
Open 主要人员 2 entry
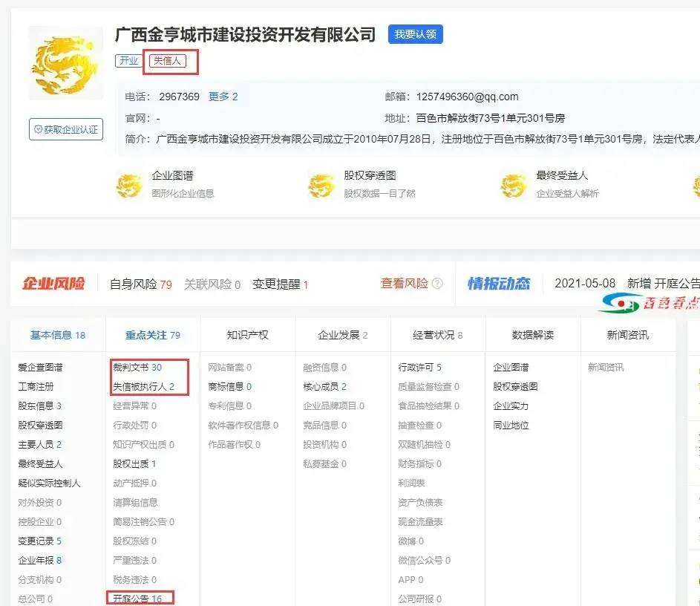40,445
